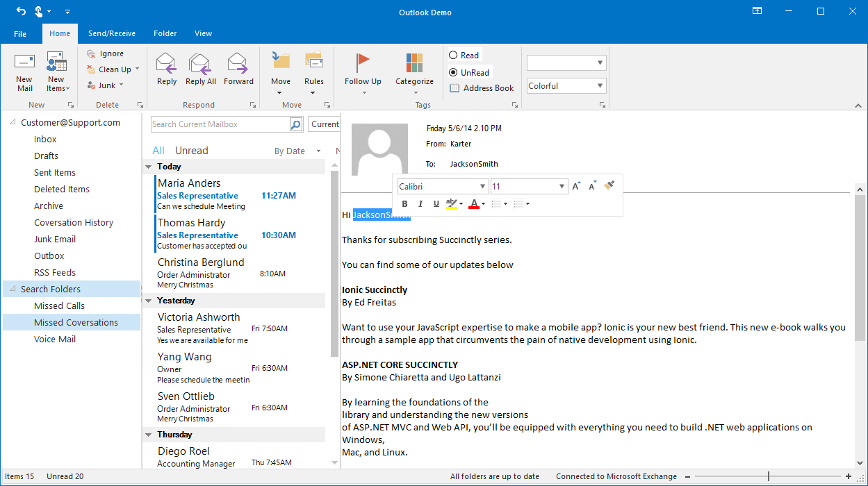
Task: Start a New Mail message
Action: click(x=24, y=67)
